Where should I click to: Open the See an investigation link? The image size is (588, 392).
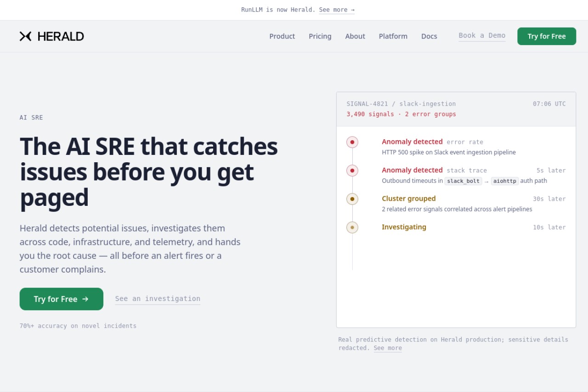coord(158,299)
